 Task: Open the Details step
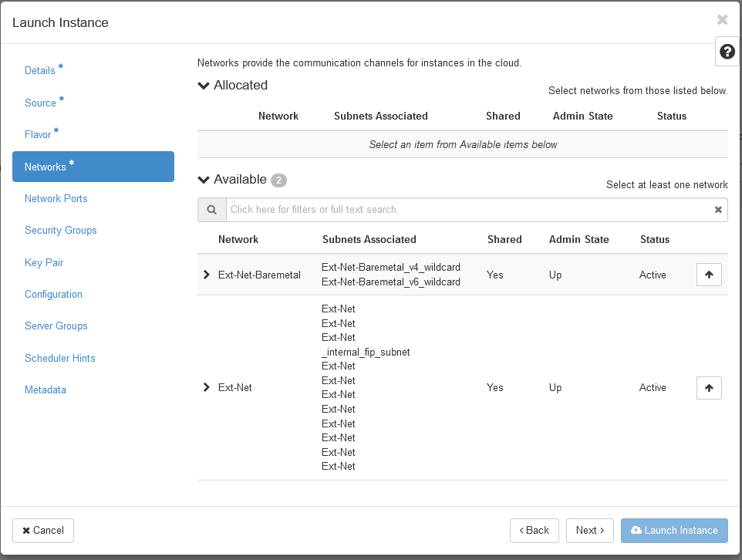[40, 70]
